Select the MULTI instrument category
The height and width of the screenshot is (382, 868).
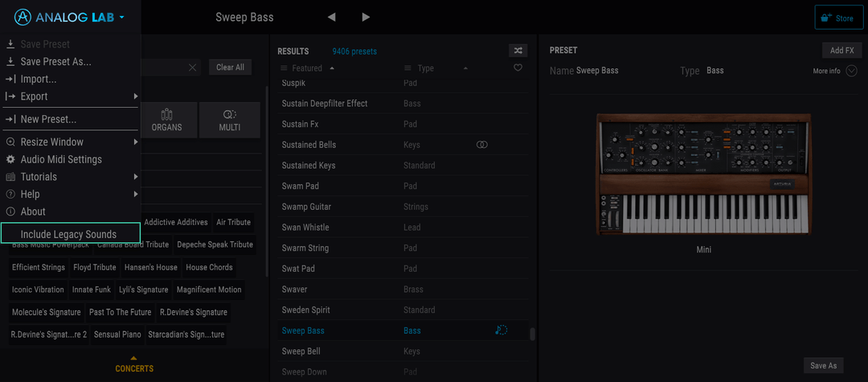pyautogui.click(x=230, y=120)
